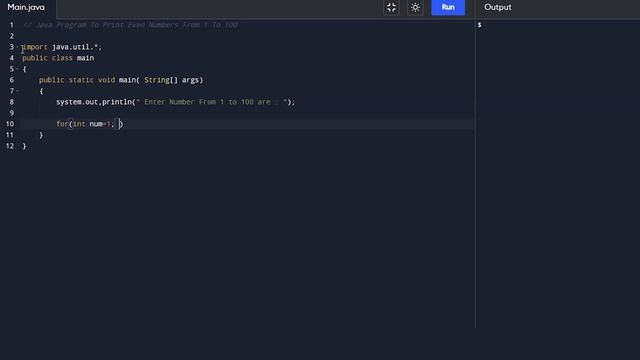Screen dimensions: 640x360
Task: Run the Java program
Action: click(448, 7)
